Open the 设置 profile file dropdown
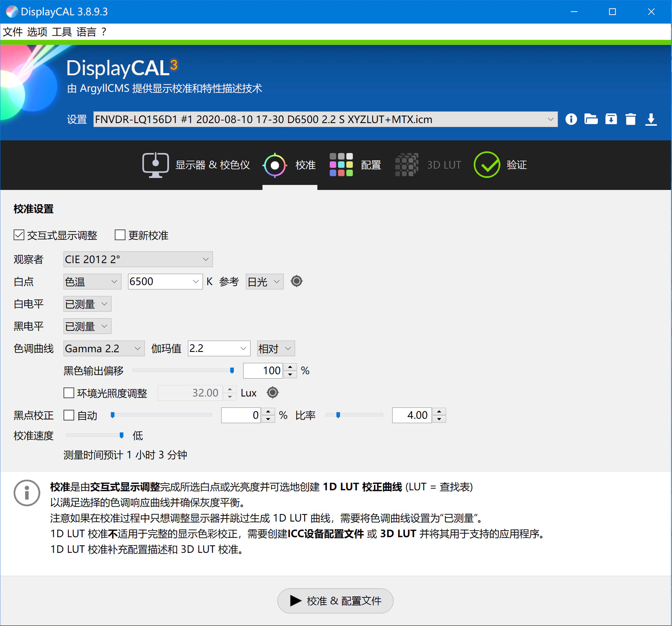Image resolution: width=672 pixels, height=626 pixels. point(325,119)
